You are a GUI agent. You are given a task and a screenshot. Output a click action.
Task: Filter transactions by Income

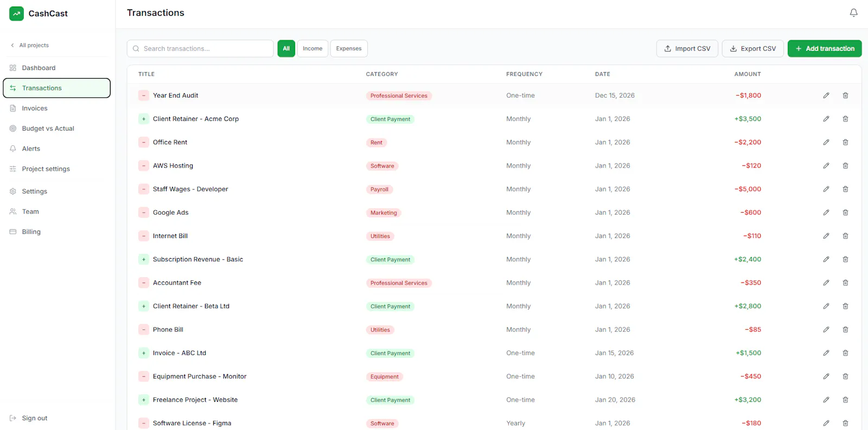(x=312, y=48)
